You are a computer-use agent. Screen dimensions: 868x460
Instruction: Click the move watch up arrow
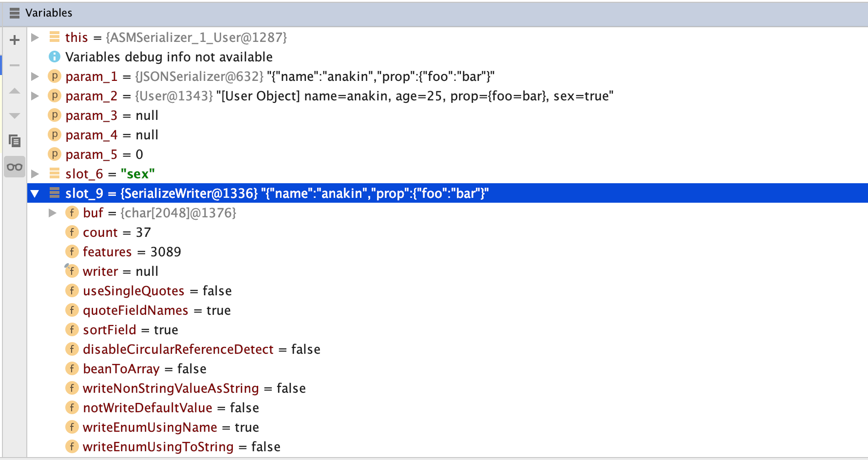point(15,91)
